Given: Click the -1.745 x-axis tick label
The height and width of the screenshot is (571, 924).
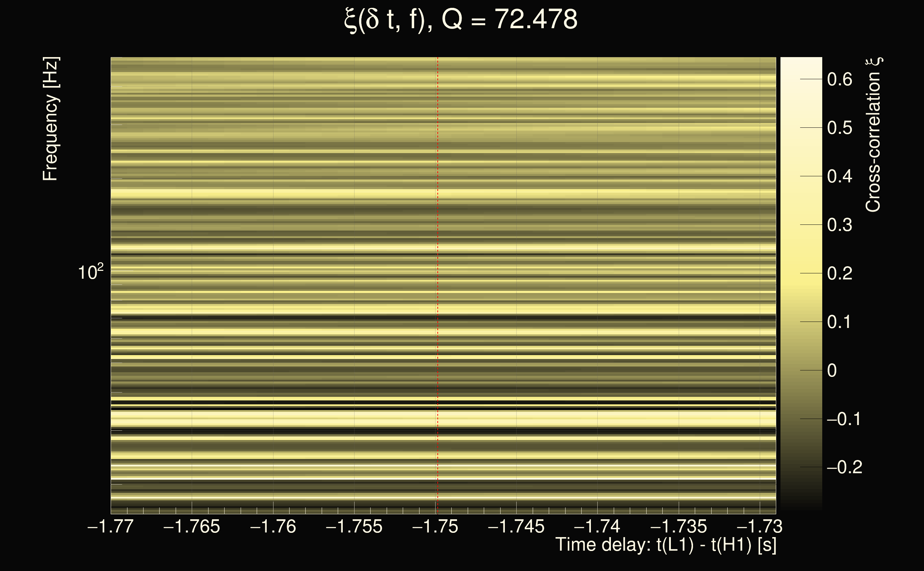Looking at the screenshot, I should coord(516,526).
